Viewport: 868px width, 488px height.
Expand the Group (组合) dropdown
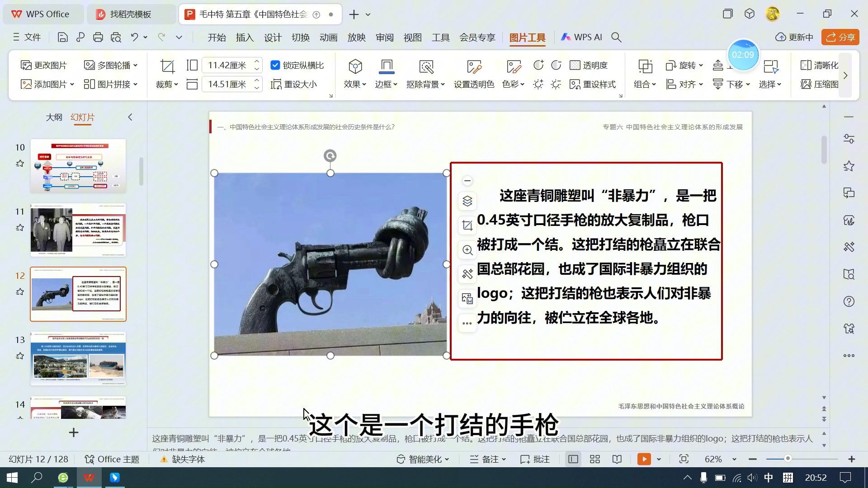pyautogui.click(x=654, y=84)
